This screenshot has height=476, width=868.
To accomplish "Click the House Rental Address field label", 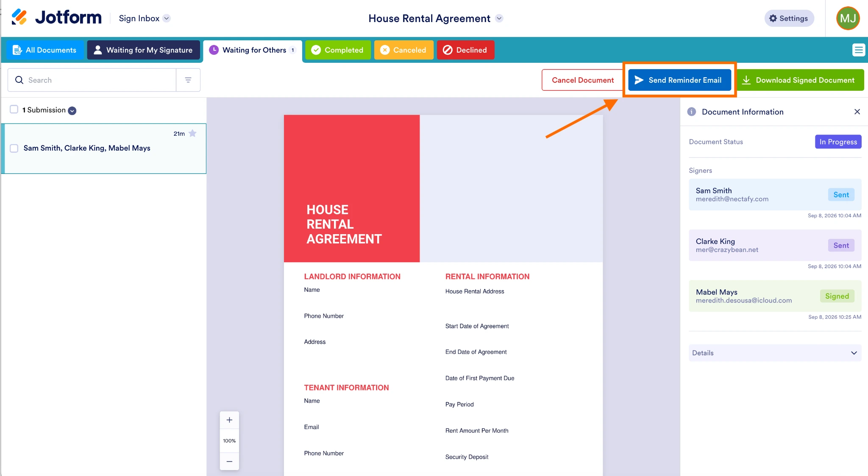I will tap(475, 291).
